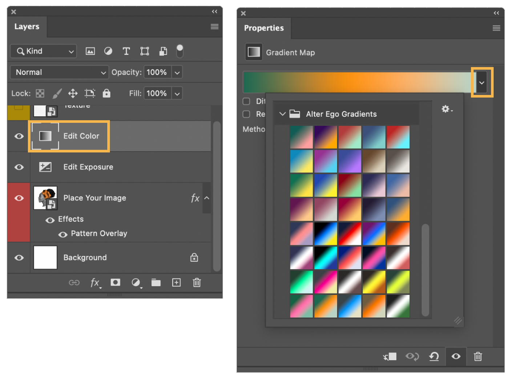This screenshot has width=532, height=392.
Task: Open the Properties panel hamburger menu
Action: (496, 28)
